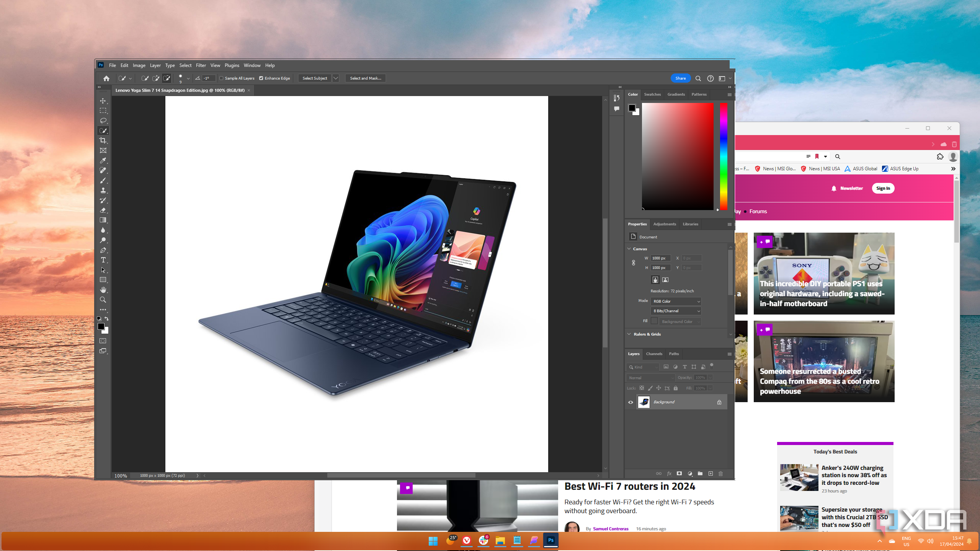Viewport: 980px width, 551px height.
Task: Select the Spot Healing Brush tool
Action: [x=103, y=170]
